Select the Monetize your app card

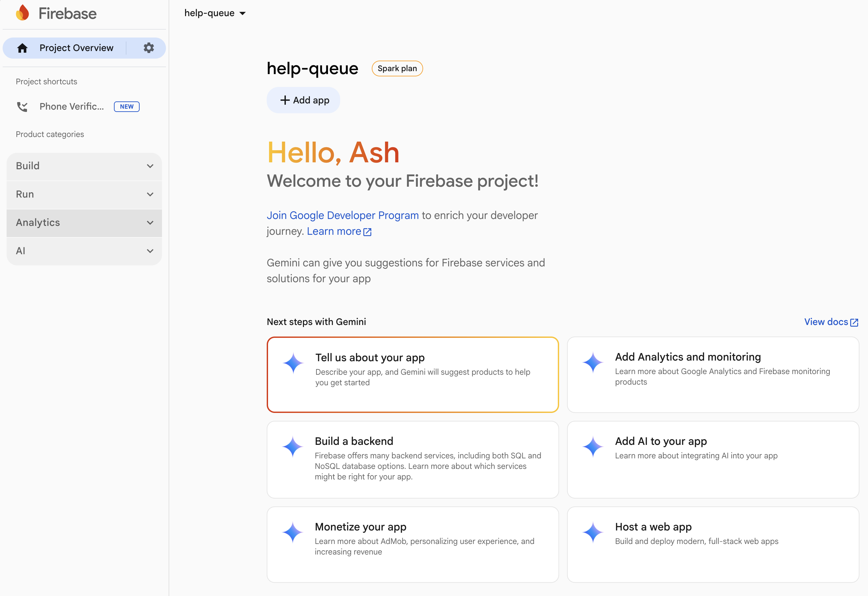412,544
